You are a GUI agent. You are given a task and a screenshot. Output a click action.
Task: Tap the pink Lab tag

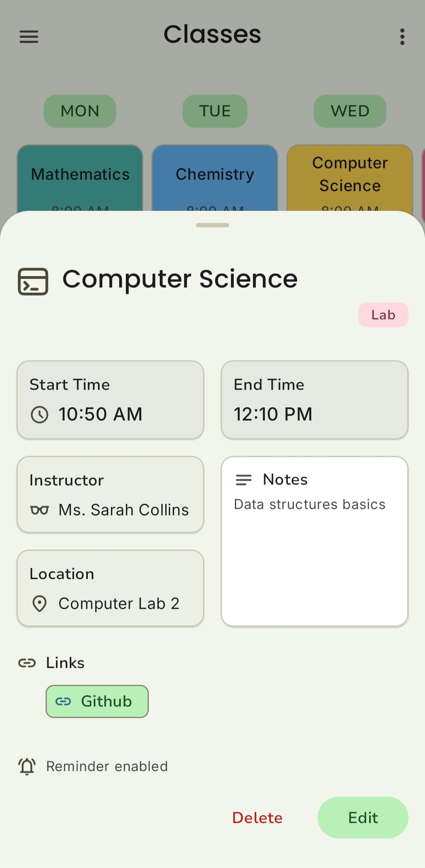point(383,315)
